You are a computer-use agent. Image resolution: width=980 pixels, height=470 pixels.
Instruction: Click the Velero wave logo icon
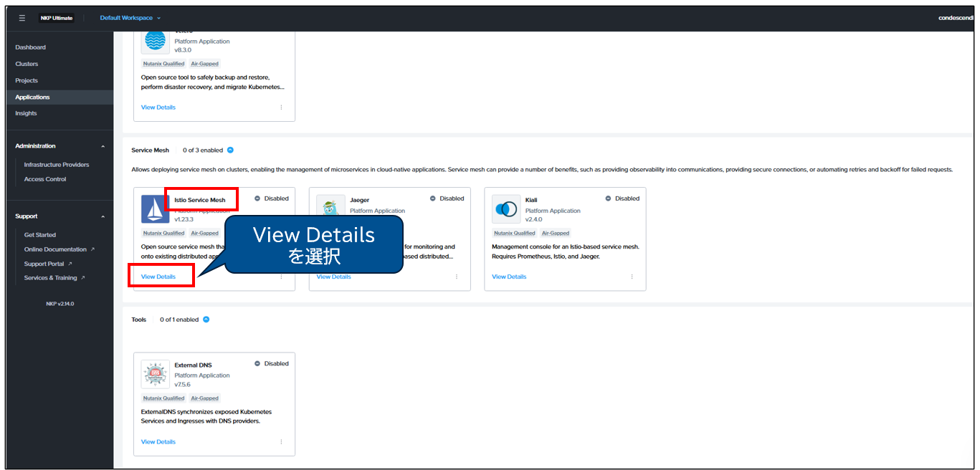coord(155,41)
